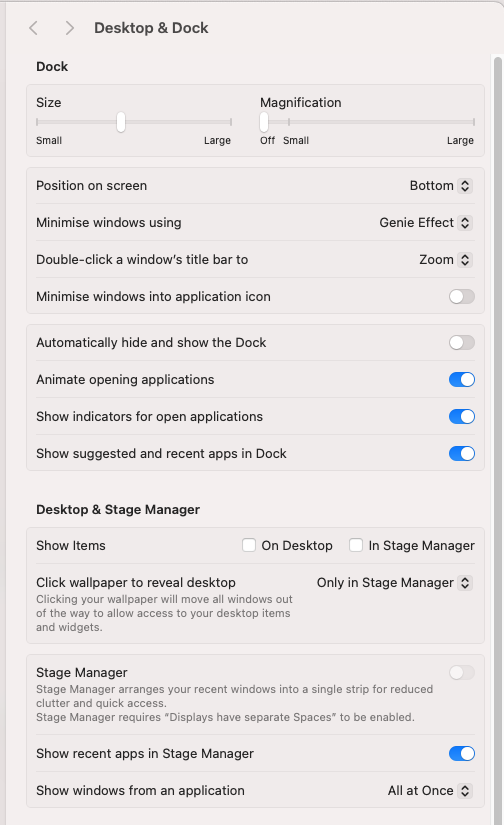
Task: Change the Double-click title bar Zoom option
Action: click(x=446, y=259)
